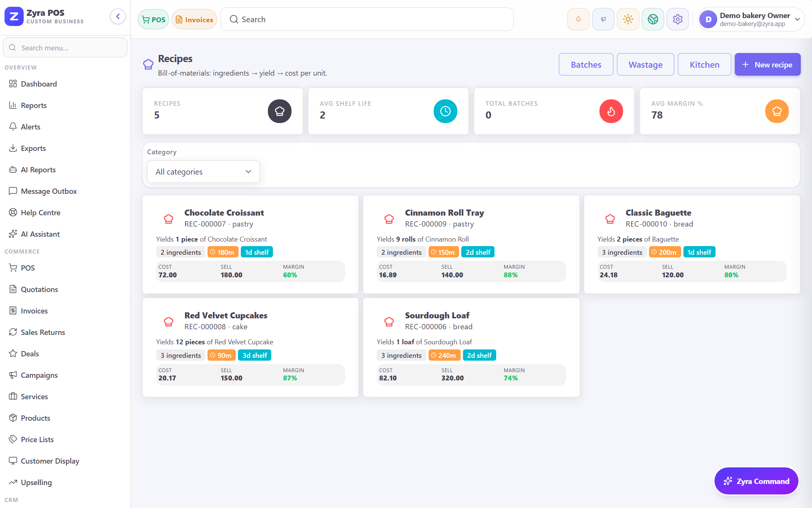Focus the top Search field

click(367, 20)
